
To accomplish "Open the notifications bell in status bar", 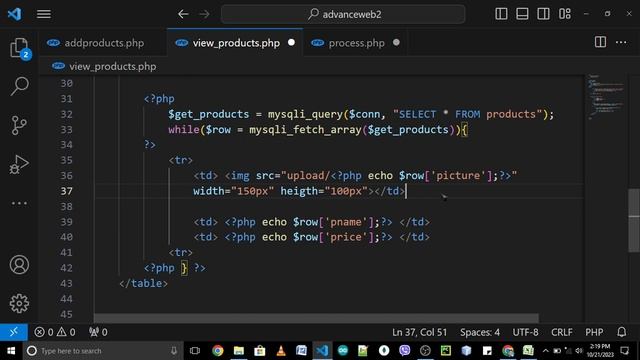I will click(621, 332).
